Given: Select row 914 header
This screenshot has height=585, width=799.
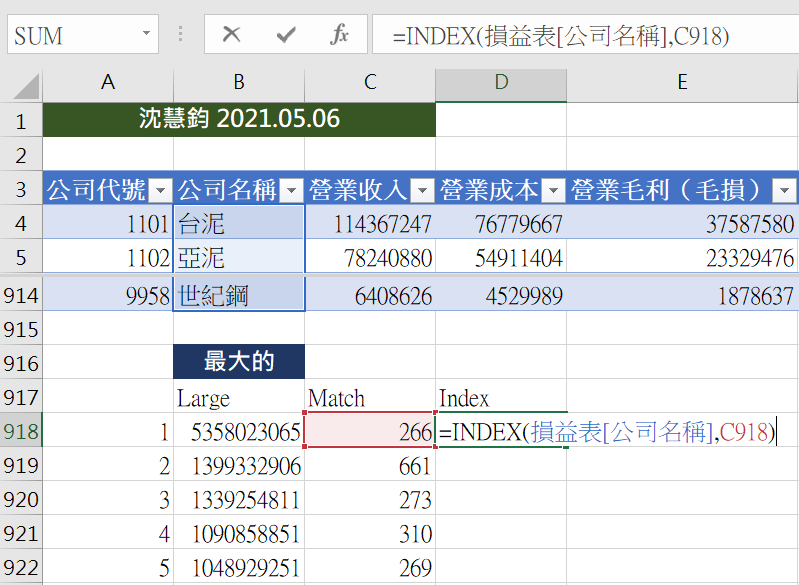Looking at the screenshot, I should (x=21, y=295).
